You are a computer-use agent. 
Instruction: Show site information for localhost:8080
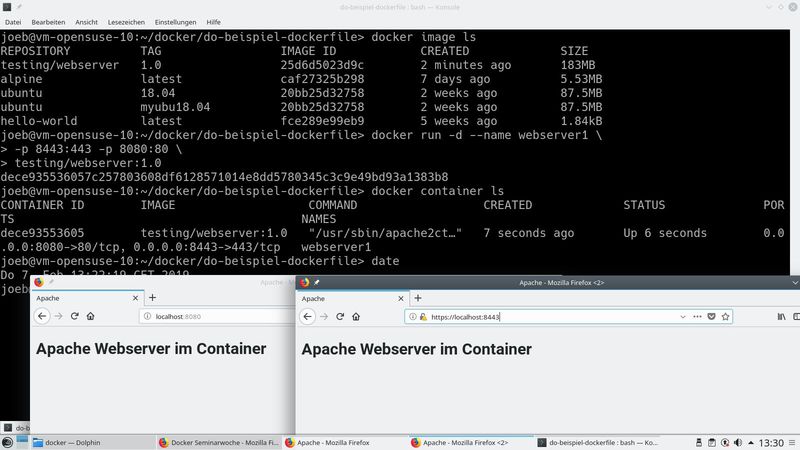point(149,316)
